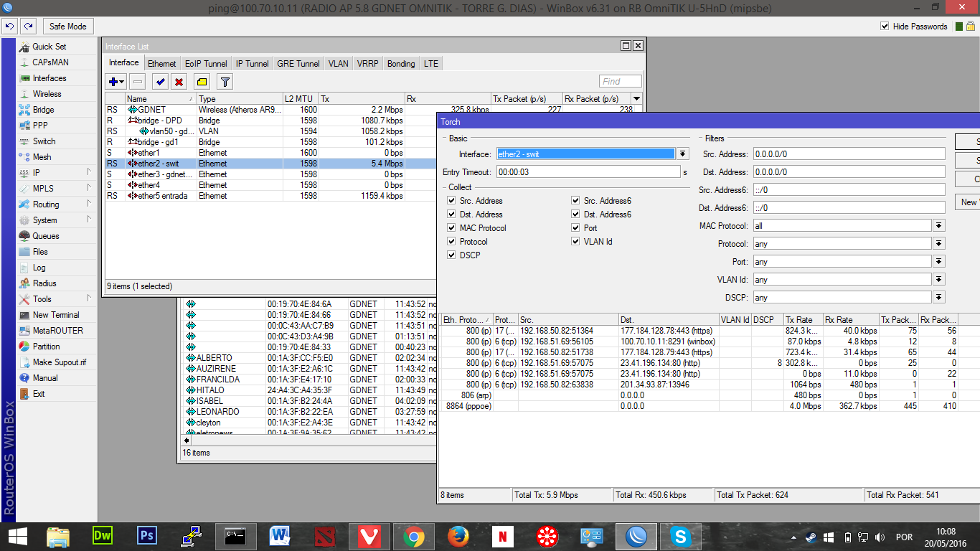
Task: Open the Port filter dropdown arrow
Action: 939,262
